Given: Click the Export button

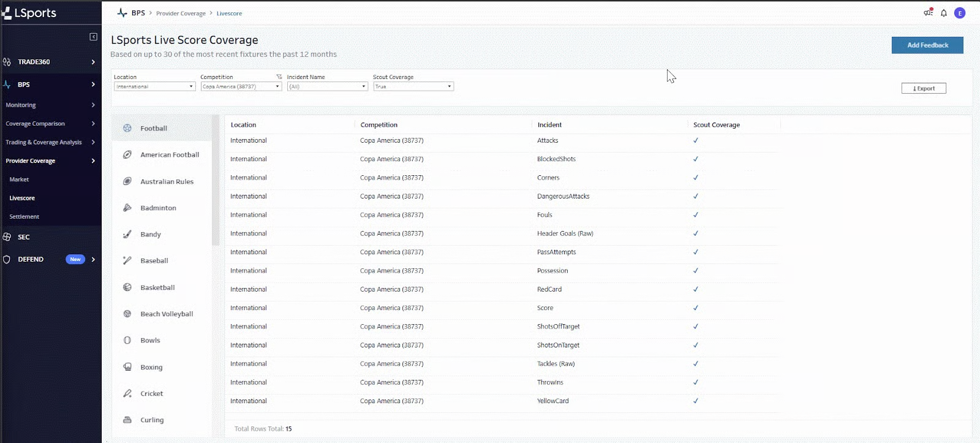Looking at the screenshot, I should click(924, 88).
